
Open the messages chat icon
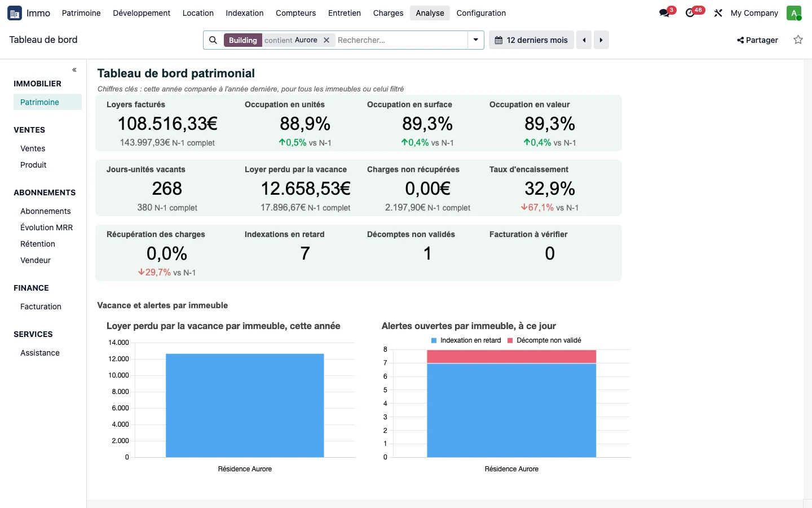(x=664, y=13)
